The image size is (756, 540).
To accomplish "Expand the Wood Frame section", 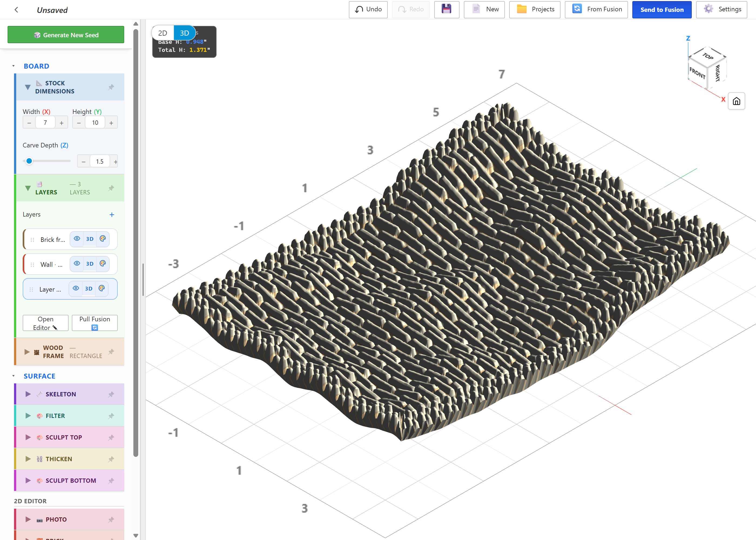I will 27,352.
